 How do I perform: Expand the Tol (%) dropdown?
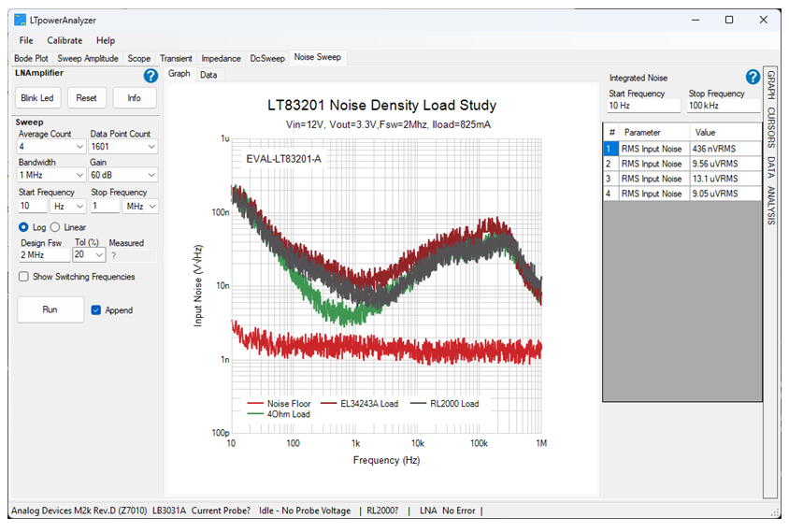click(x=99, y=254)
